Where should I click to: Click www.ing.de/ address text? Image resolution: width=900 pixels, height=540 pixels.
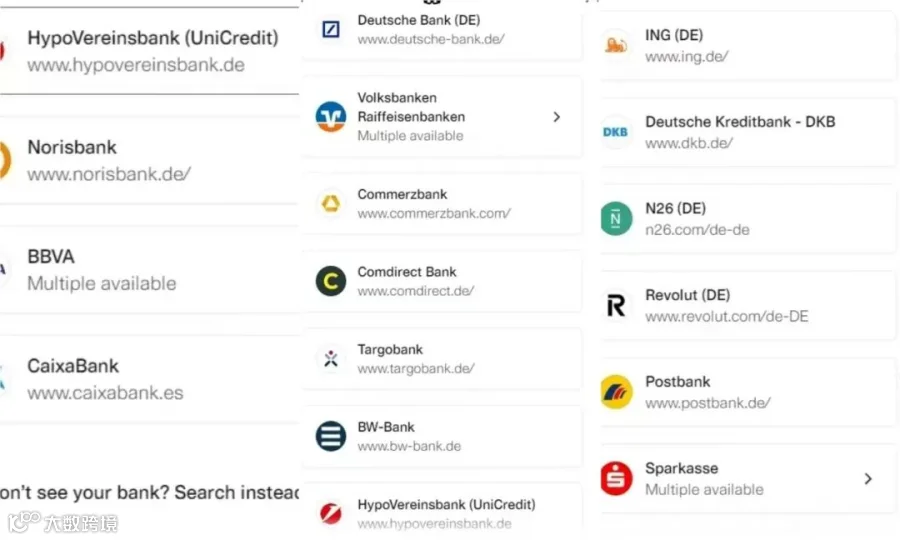click(686, 56)
